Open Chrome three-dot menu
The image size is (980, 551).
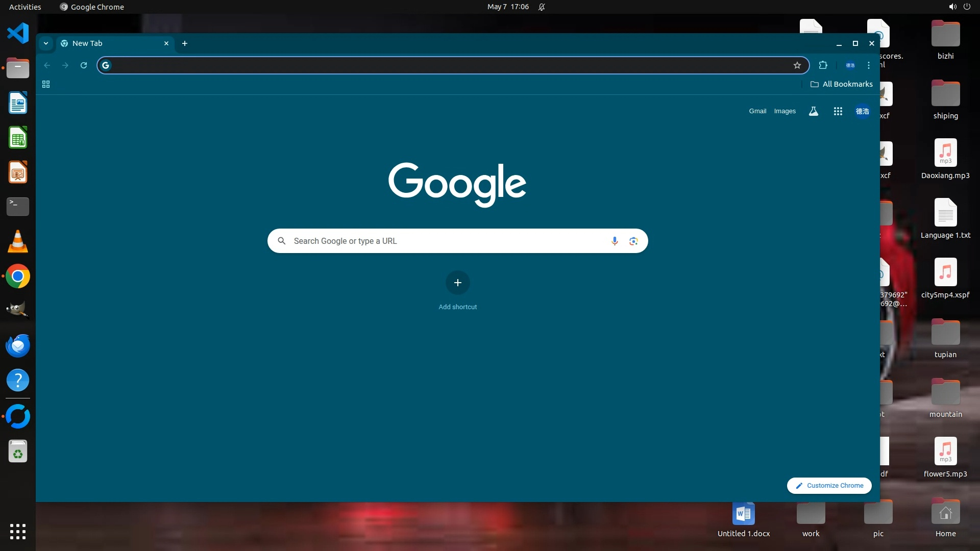click(868, 65)
